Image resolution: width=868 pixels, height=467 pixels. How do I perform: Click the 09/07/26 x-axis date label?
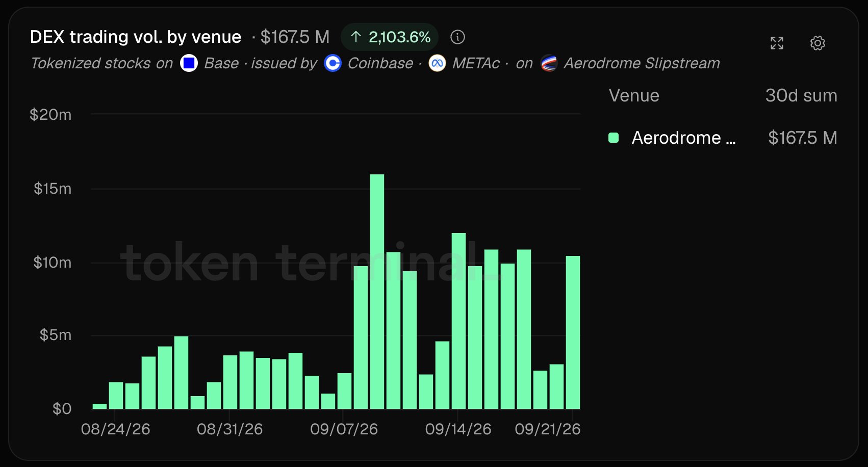click(x=344, y=429)
